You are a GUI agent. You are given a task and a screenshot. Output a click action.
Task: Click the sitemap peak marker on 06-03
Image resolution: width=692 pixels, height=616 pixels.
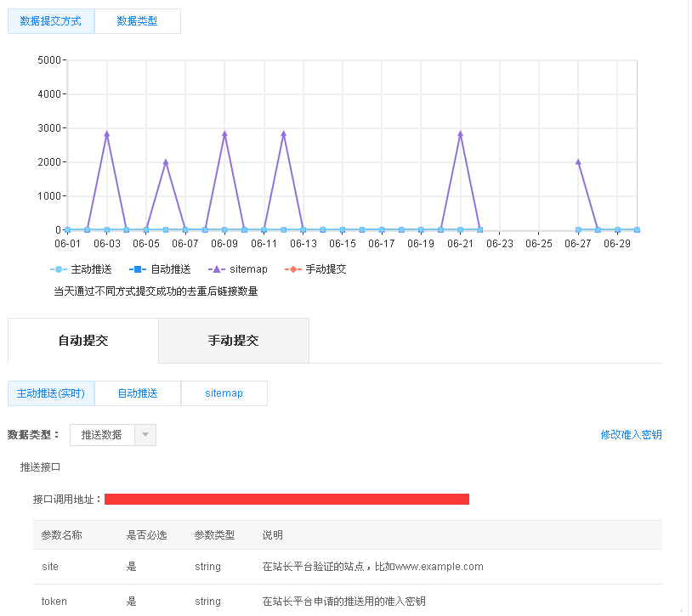pyautogui.click(x=107, y=133)
